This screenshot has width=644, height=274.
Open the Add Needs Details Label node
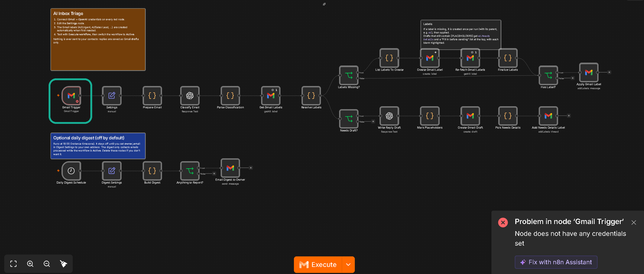click(x=548, y=116)
